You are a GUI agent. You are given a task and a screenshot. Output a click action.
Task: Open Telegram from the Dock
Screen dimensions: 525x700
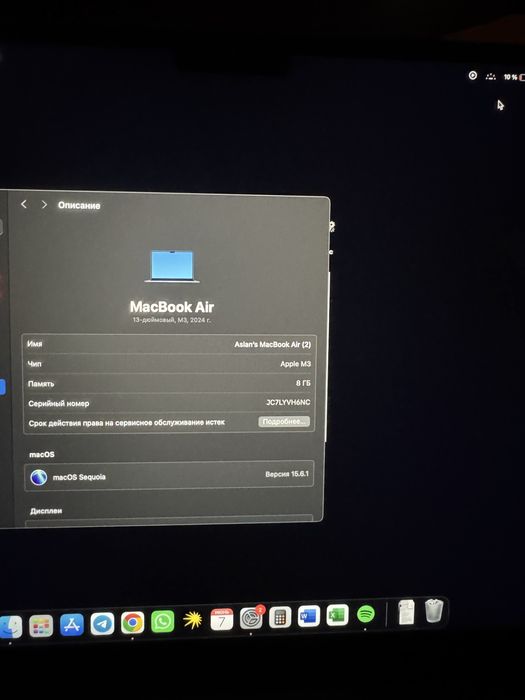(102, 624)
